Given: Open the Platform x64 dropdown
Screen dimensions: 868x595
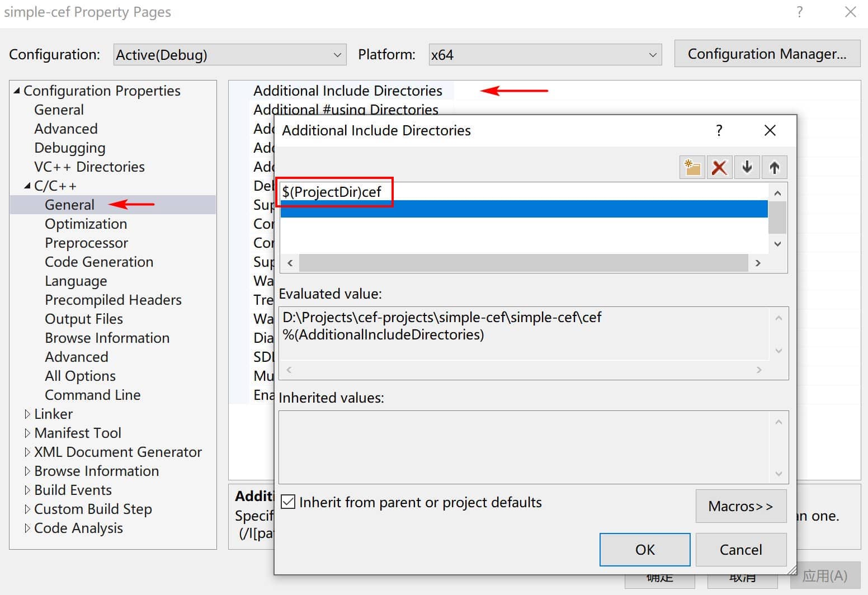Looking at the screenshot, I should (x=545, y=55).
